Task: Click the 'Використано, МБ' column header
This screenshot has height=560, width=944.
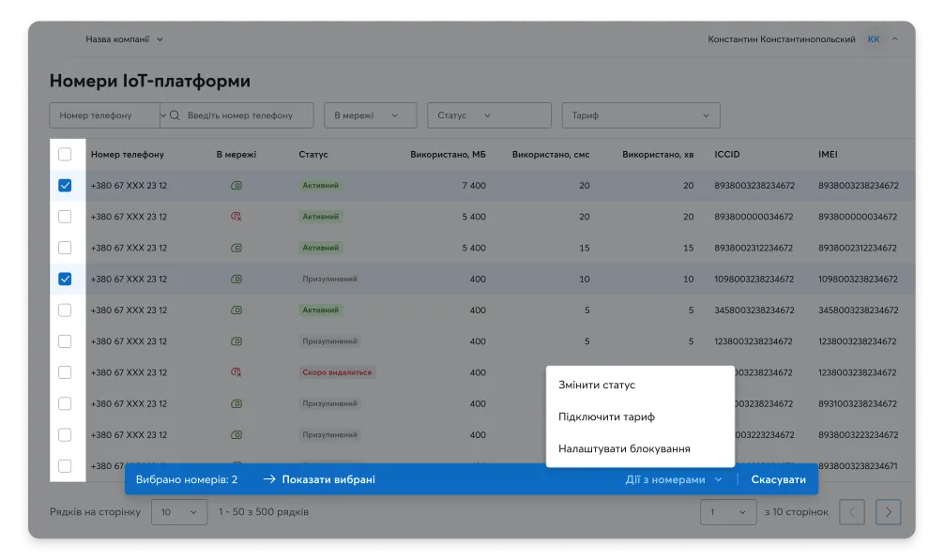Action: (x=448, y=155)
